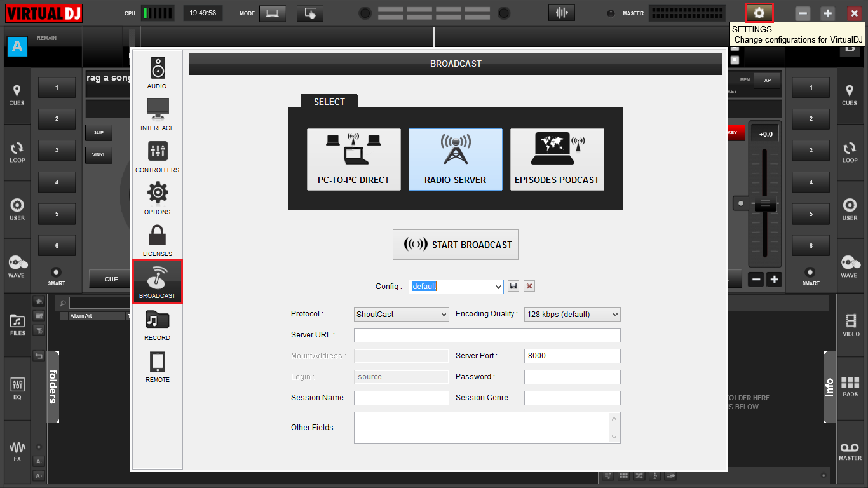Click the left deck CUE button
The height and width of the screenshot is (488, 868).
111,279
